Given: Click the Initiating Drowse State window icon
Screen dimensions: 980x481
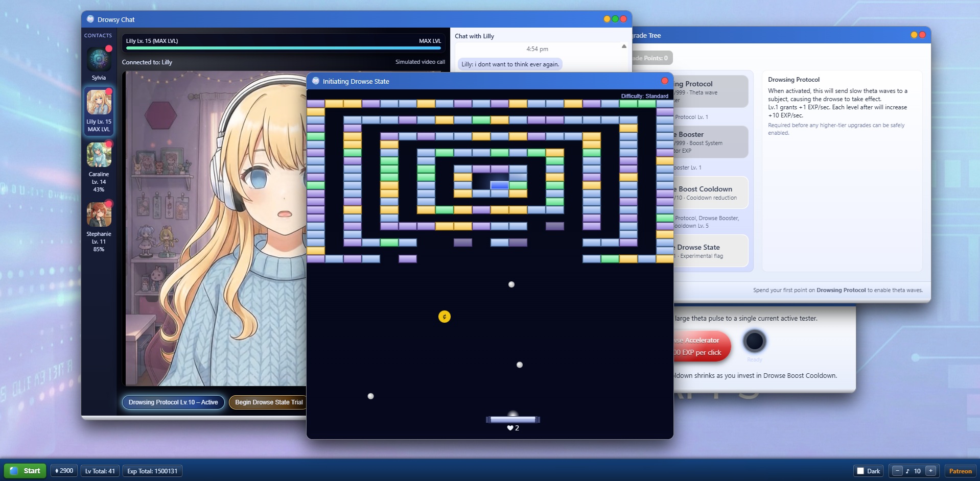Looking at the screenshot, I should [316, 81].
